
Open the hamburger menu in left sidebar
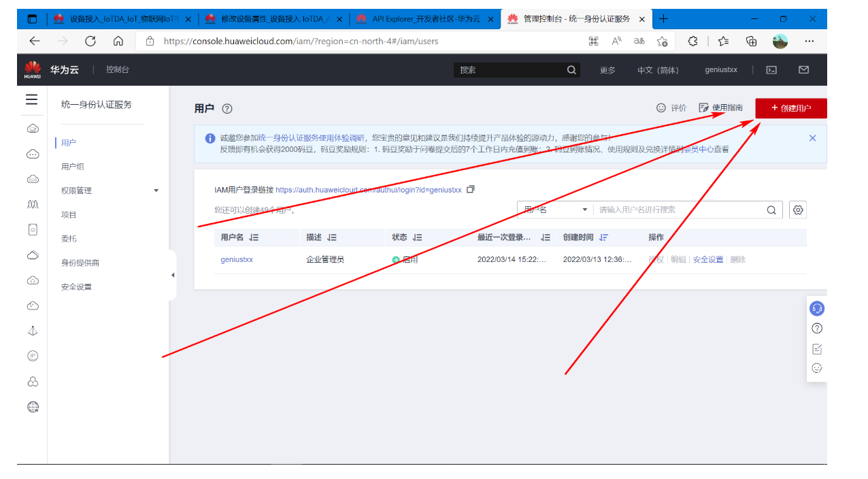click(x=32, y=100)
